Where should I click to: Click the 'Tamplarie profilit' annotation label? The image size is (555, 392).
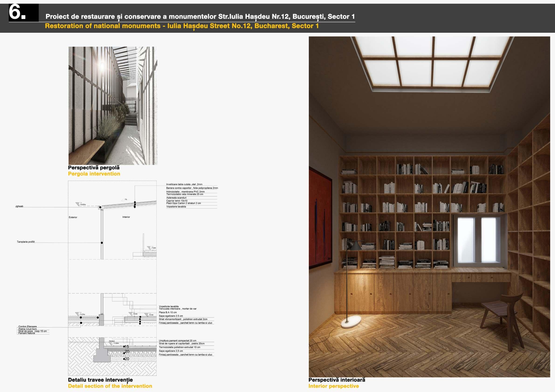pyautogui.click(x=26, y=242)
